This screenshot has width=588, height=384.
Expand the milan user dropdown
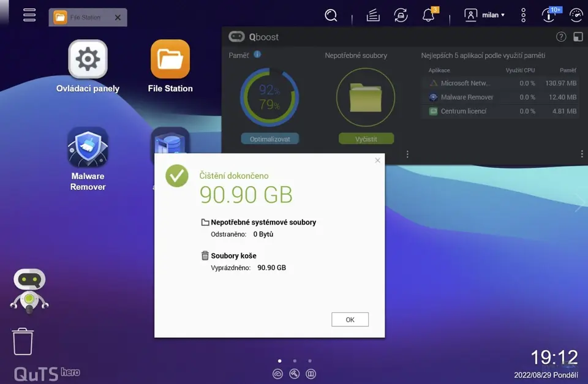coord(484,15)
